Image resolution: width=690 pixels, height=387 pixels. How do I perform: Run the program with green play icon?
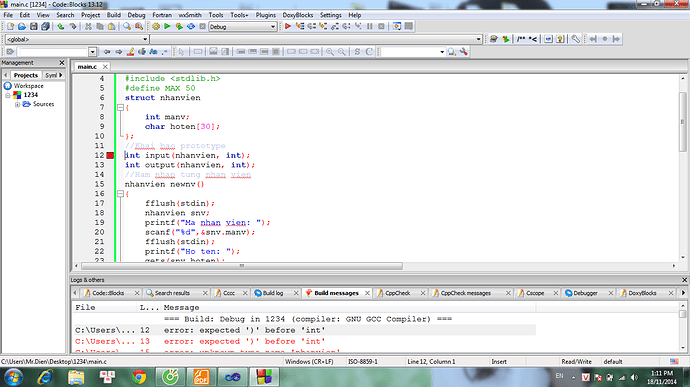coord(167,27)
